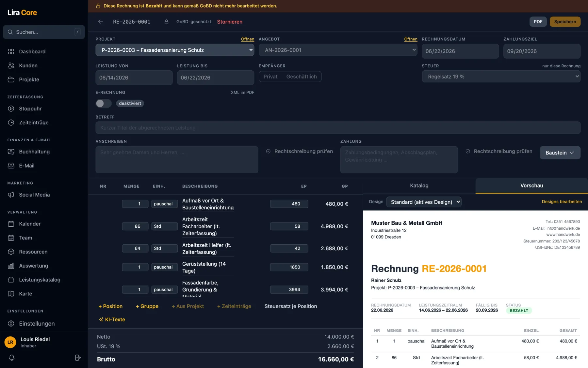Screen dimensions: 588x368
Task: Open Stoppuhr via its play icon
Action: click(x=11, y=109)
